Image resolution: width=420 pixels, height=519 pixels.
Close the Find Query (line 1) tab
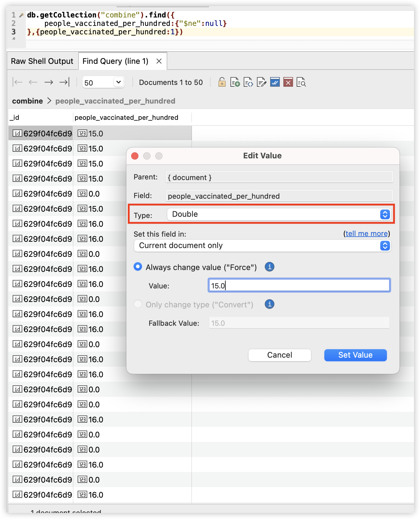point(159,61)
